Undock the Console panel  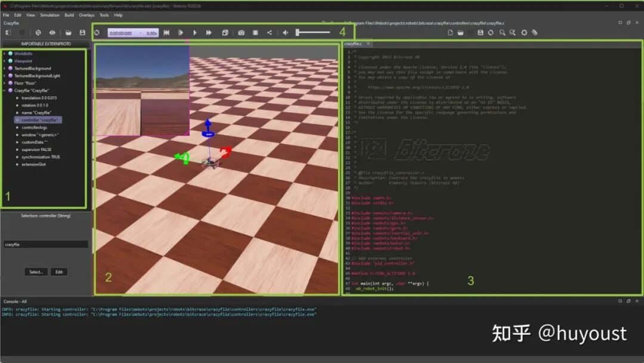(628, 302)
